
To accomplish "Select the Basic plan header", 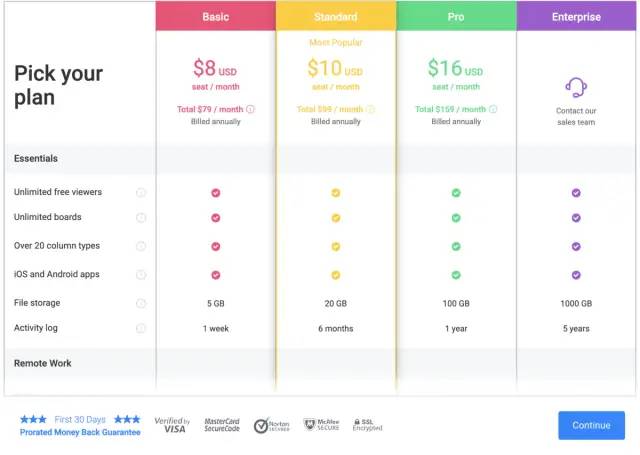I will point(215,17).
